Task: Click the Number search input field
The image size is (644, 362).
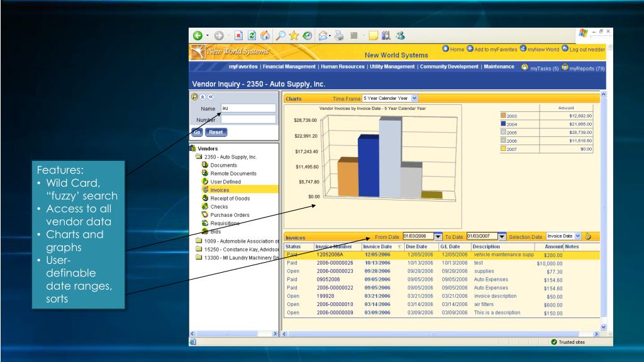Action: [x=248, y=119]
